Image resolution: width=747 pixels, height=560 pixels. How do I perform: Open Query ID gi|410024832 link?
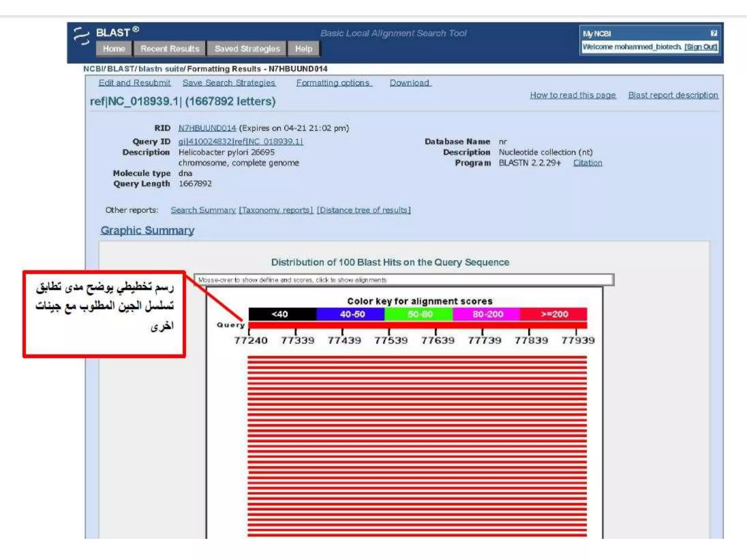241,141
